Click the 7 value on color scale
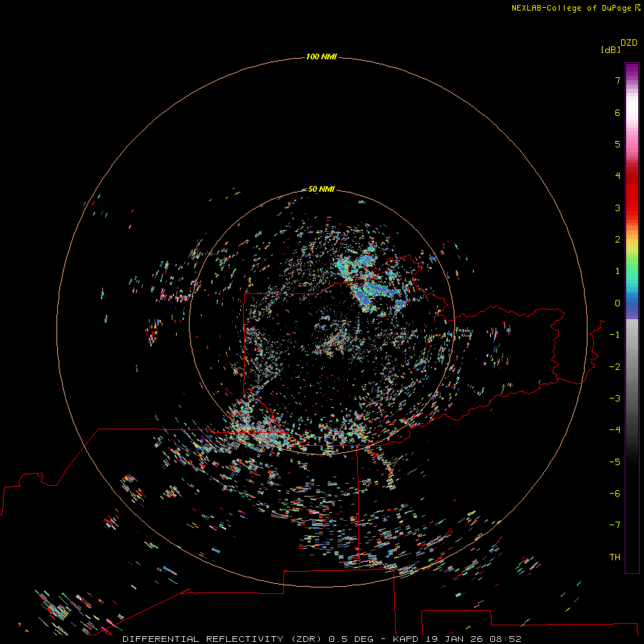Viewport: 644px width, 644px height. 618,81
